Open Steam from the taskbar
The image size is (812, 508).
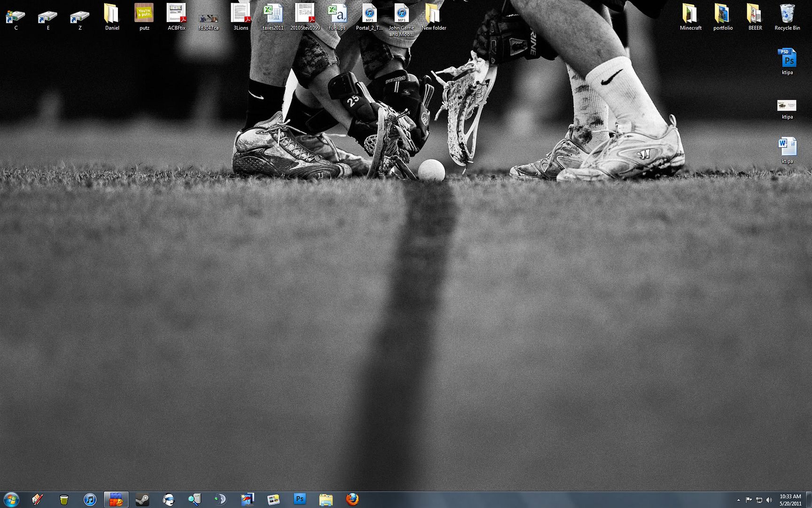pos(142,500)
